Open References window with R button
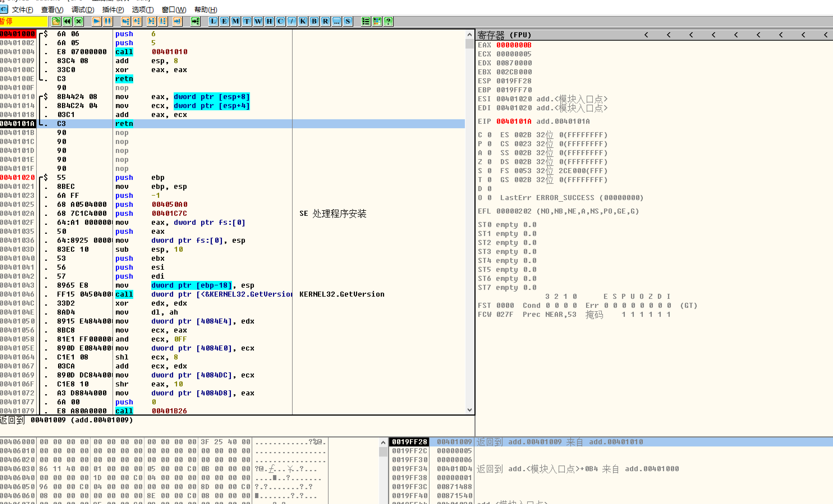Screen dimensions: 833x504 tap(325, 22)
